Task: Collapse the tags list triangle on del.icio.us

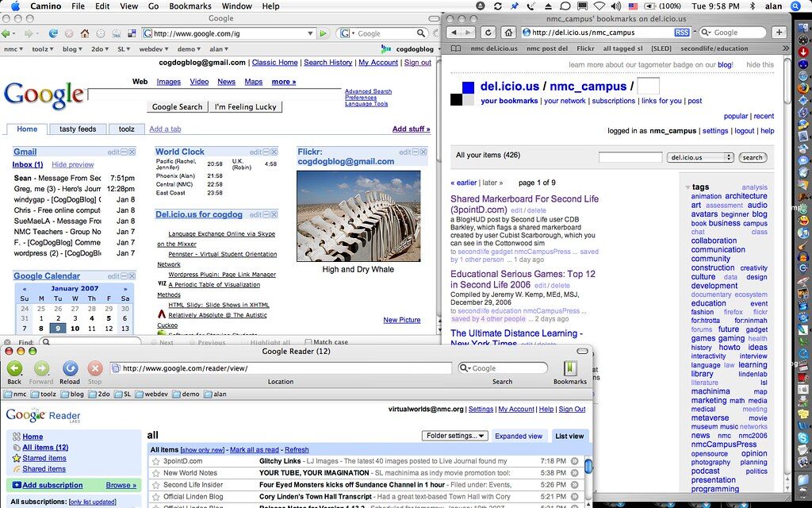Action: point(688,187)
